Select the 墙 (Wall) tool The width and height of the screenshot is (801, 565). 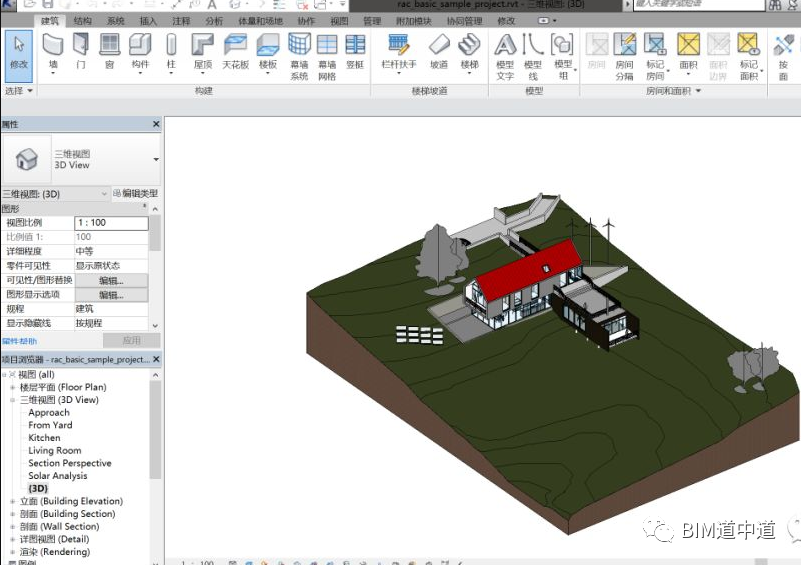(53, 52)
